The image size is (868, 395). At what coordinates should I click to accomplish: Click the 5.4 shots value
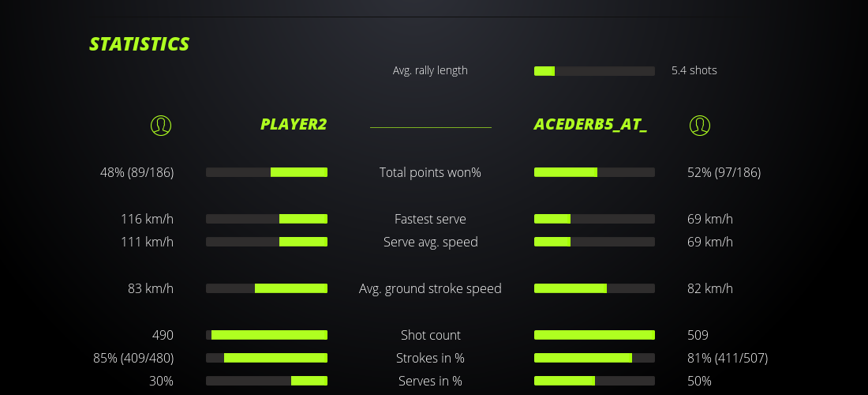point(694,70)
